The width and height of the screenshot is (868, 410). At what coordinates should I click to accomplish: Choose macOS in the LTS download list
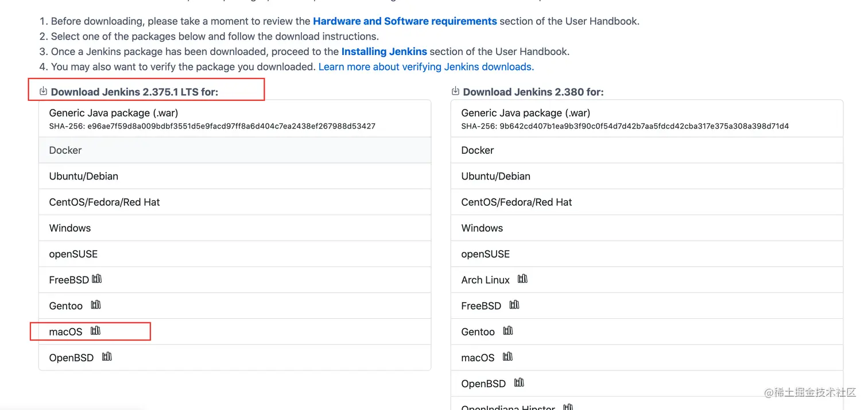(66, 332)
